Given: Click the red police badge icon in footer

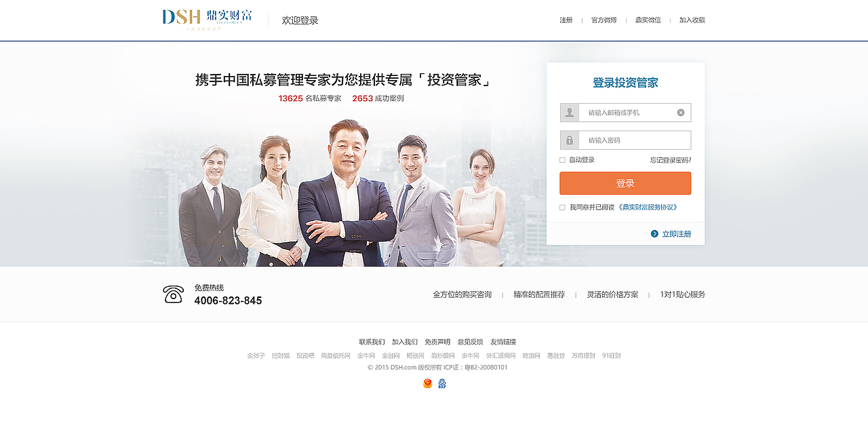Looking at the screenshot, I should pos(427,383).
